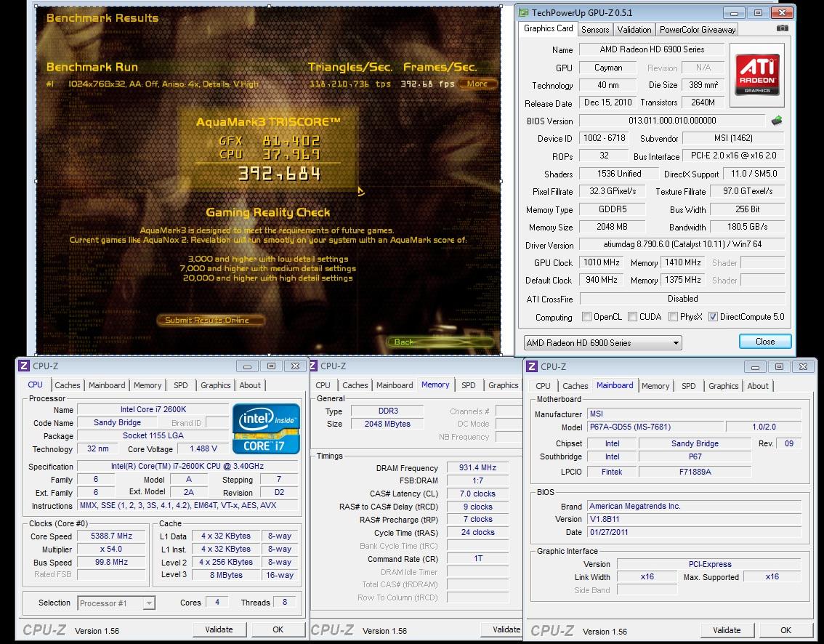The height and width of the screenshot is (644, 824).
Task: Click the ATI Radeon logo in GPU-Z
Action: click(x=756, y=75)
